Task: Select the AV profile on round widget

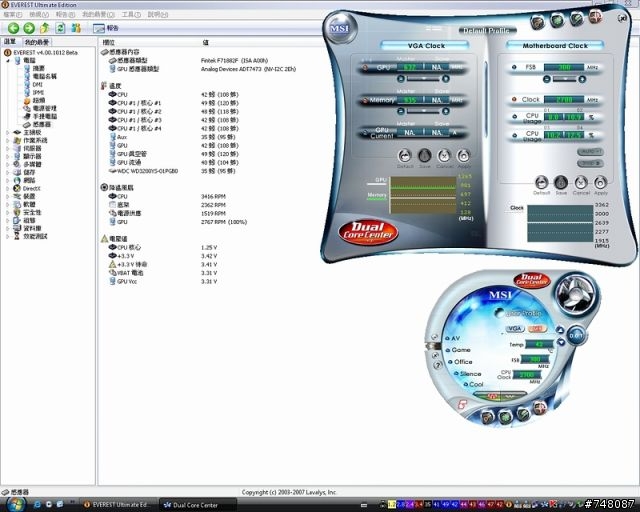Action: click(x=453, y=338)
